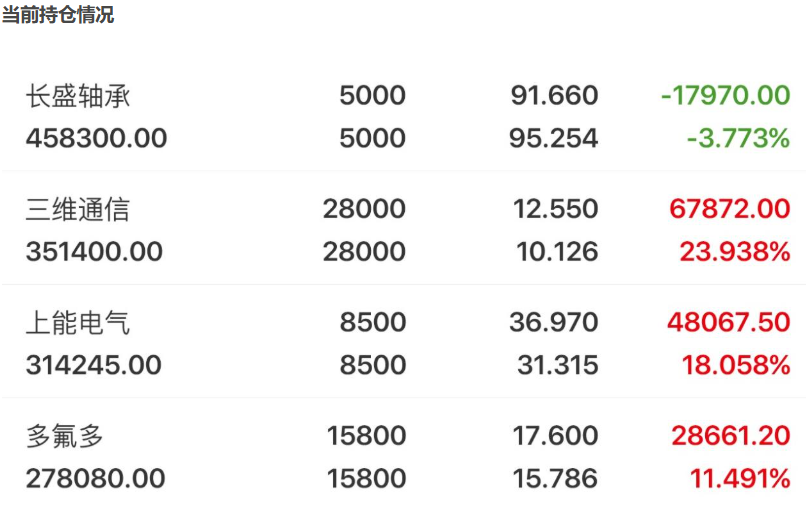The height and width of the screenshot is (513, 806).
Task: Open the 上能电气 holding row
Action: pos(403,343)
